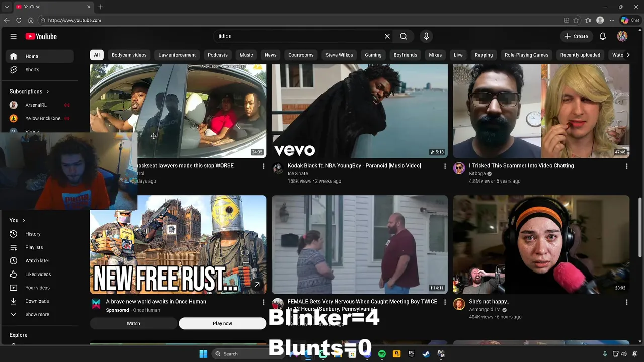This screenshot has height=362, width=644.
Task: Add this page to browser favorites star
Action: (x=576, y=20)
